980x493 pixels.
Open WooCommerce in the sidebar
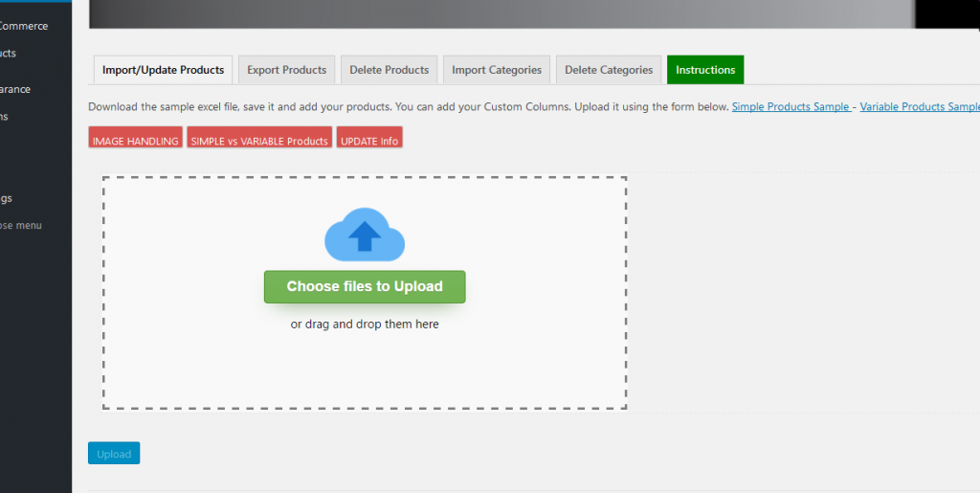click(x=23, y=26)
